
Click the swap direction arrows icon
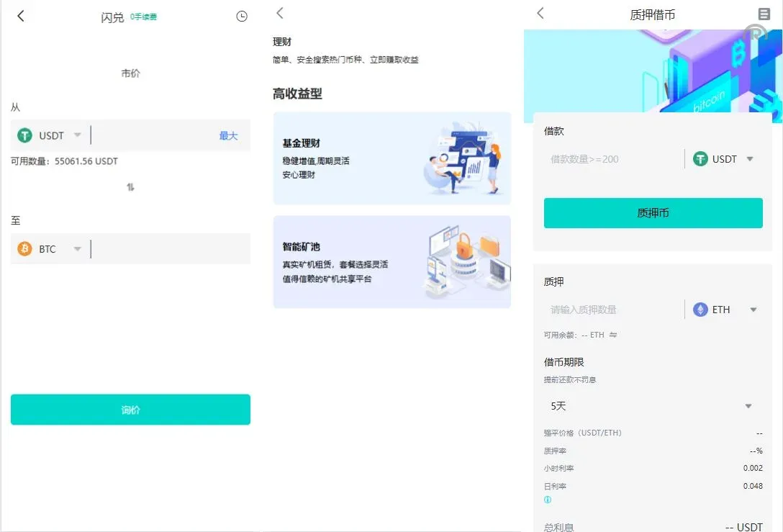tap(130, 186)
